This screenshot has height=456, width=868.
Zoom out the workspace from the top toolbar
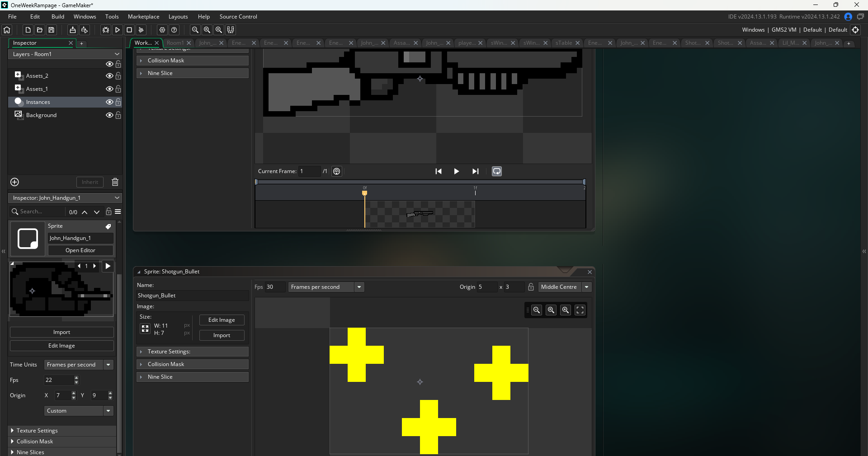[x=195, y=30]
